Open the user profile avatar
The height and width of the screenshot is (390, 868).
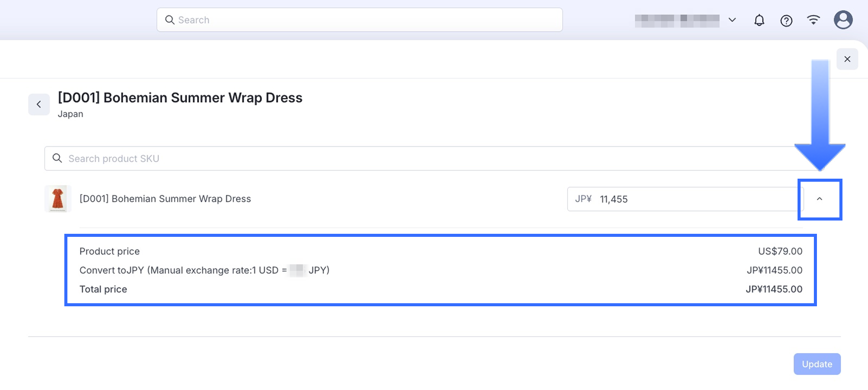coord(843,20)
